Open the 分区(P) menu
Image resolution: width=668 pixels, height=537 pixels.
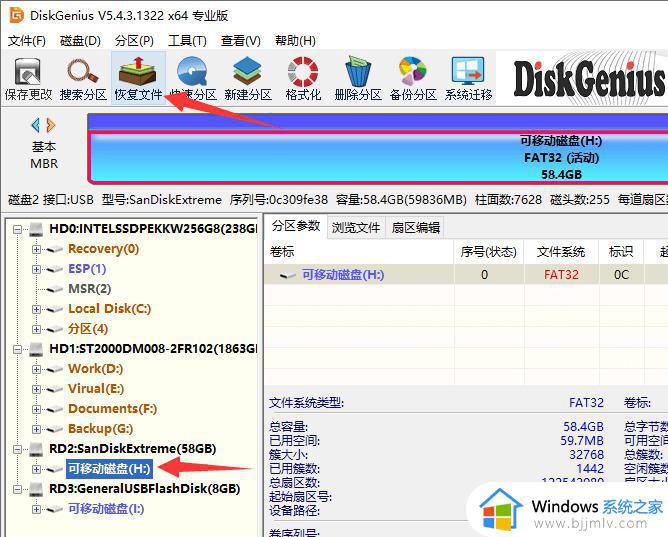click(134, 40)
